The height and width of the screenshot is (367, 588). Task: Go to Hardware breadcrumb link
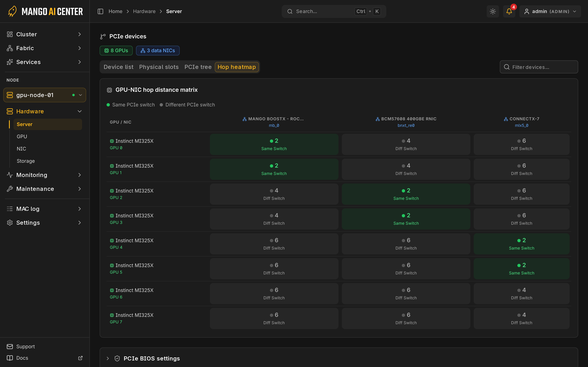[144, 11]
